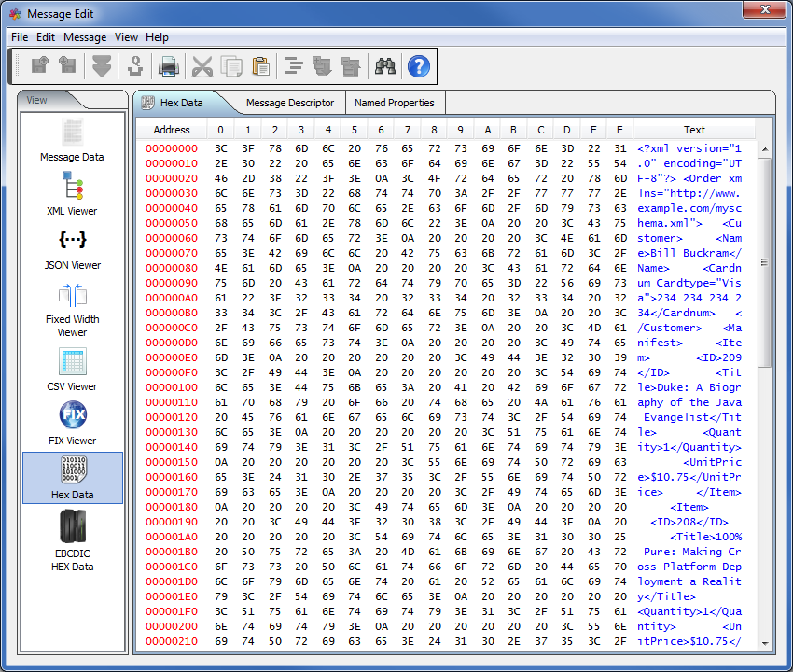Click text 'example.com/mysc'

[689, 208]
